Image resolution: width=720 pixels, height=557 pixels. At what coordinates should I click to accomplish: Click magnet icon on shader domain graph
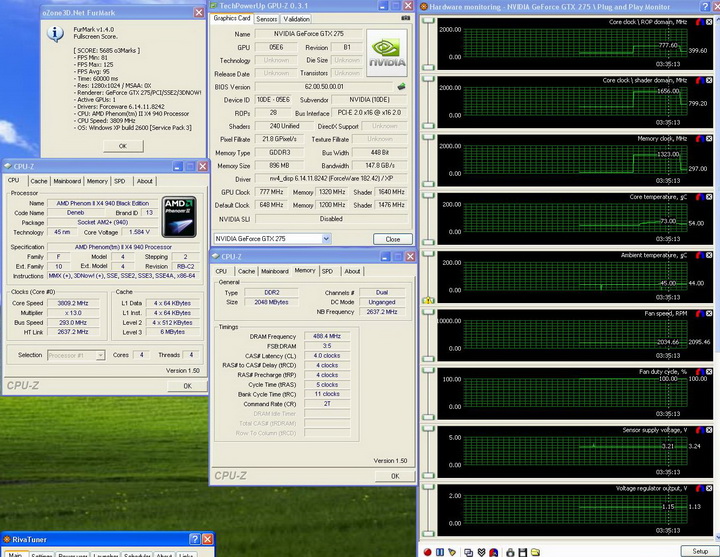coord(700,80)
